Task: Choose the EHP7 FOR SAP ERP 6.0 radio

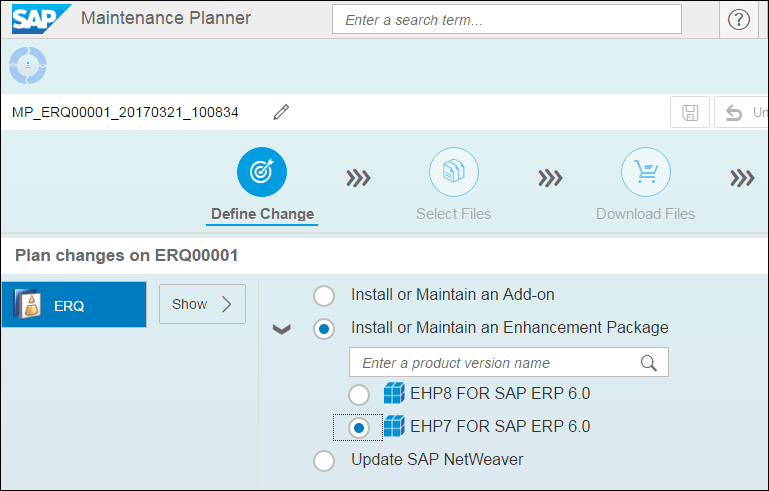Action: pyautogui.click(x=359, y=428)
